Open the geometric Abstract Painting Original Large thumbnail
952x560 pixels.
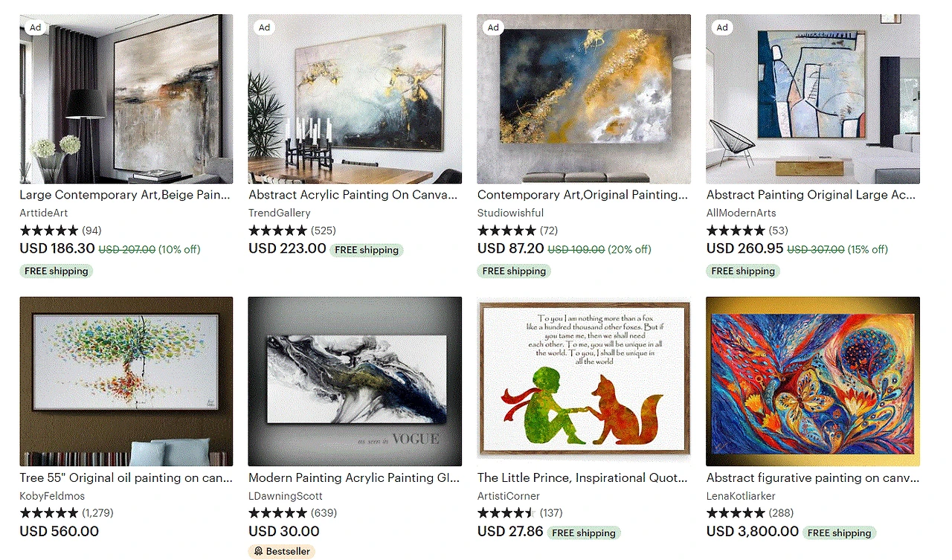point(813,99)
